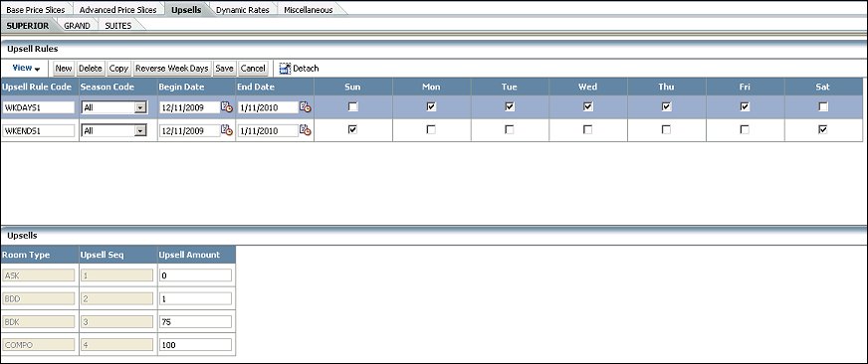This screenshot has width=868, height=364.
Task: Click Upsell Amount field for BDK
Action: coord(195,321)
